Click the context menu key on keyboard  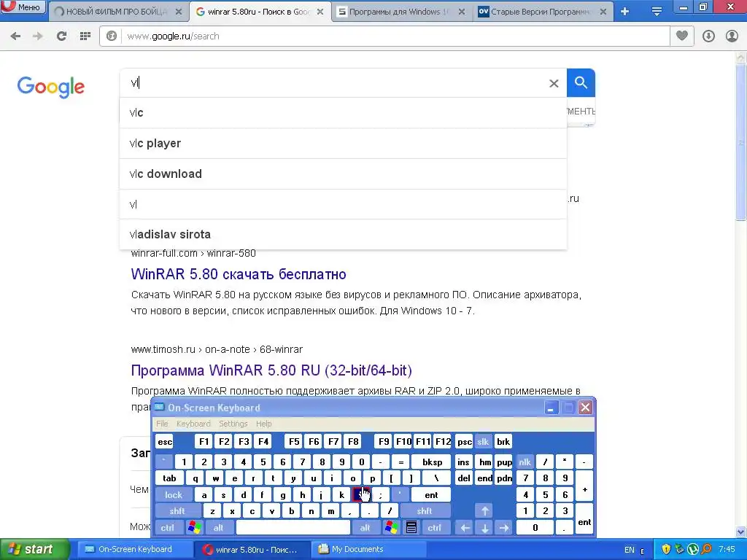(x=411, y=528)
